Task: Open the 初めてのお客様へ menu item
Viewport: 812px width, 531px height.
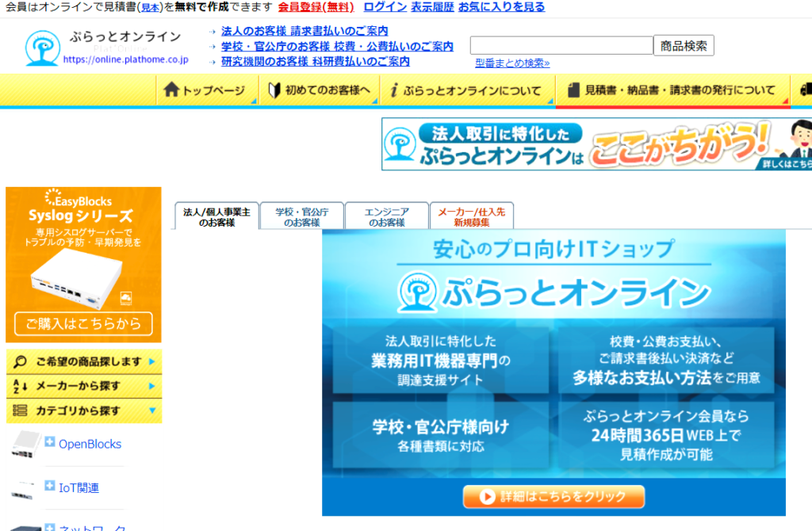Action: tap(319, 90)
